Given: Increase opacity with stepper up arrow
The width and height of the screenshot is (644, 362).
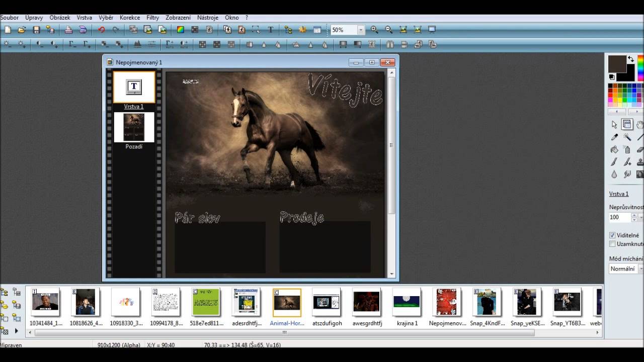Looking at the screenshot, I should [634, 215].
